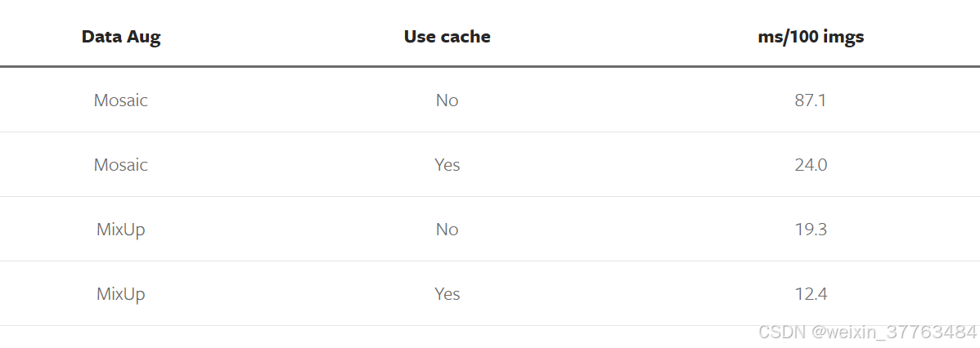Image resolution: width=980 pixels, height=348 pixels.
Task: Select the "Yes" cache cell beside 12.4
Action: coord(447,293)
